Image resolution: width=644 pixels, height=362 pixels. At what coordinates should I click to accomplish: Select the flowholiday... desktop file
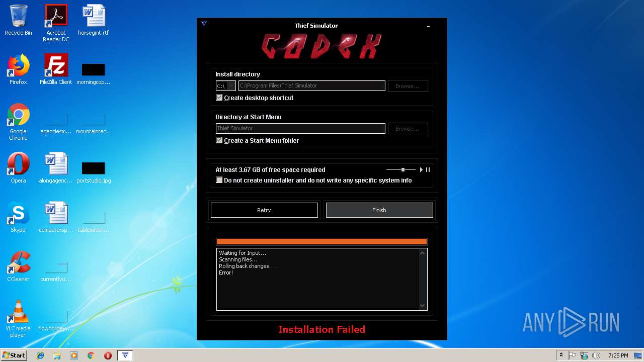coord(56,321)
